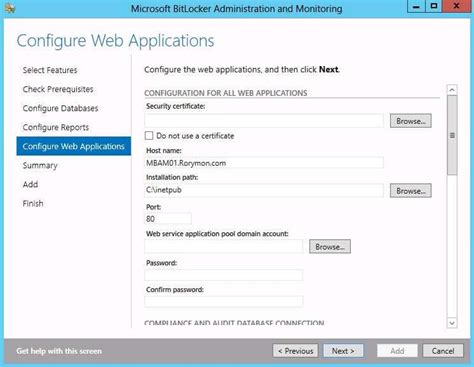Screen dimensions: 474x367
Task: Open 'Get help with this screen' link
Action: tap(59, 351)
